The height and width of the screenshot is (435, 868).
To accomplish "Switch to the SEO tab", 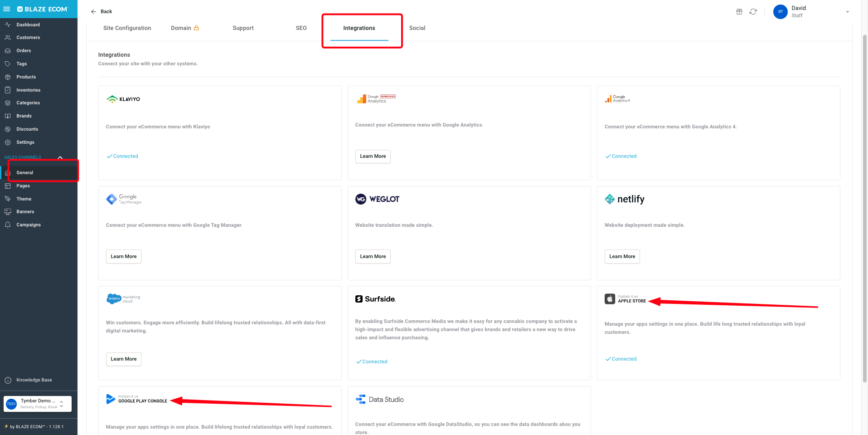I will point(301,28).
